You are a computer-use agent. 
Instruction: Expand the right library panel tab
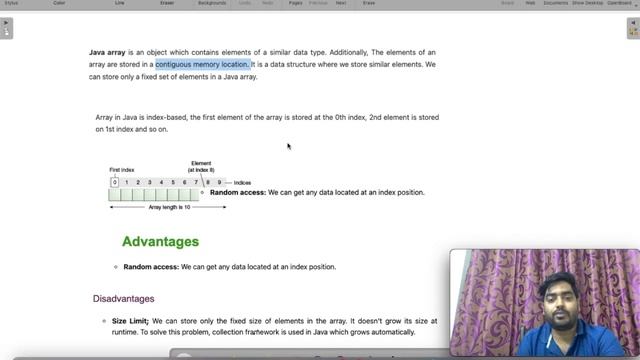(x=633, y=28)
